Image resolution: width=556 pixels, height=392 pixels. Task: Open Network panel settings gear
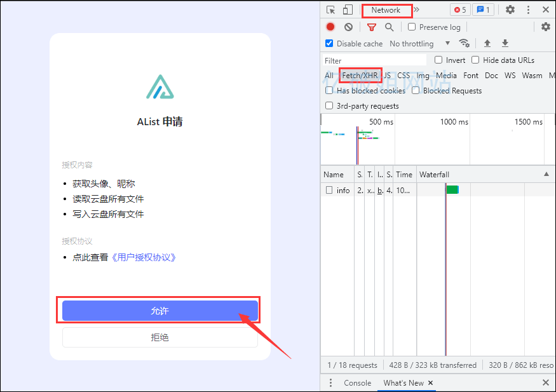coord(546,27)
